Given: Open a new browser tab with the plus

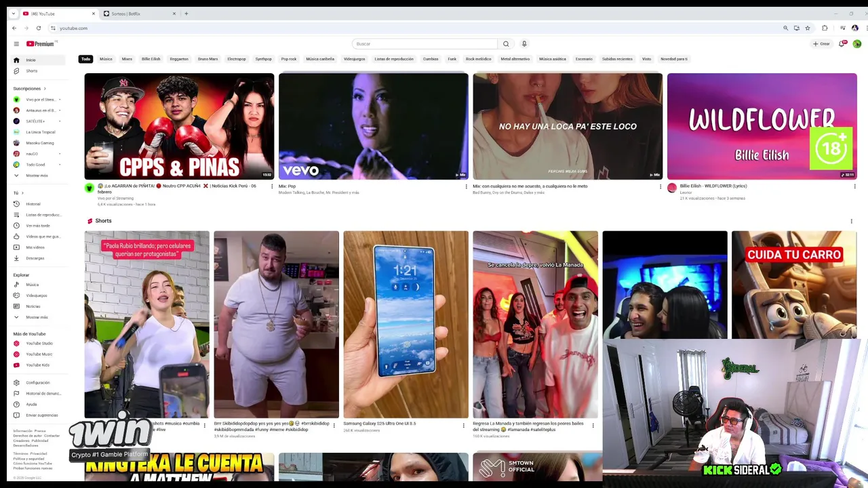Looking at the screenshot, I should (186, 14).
